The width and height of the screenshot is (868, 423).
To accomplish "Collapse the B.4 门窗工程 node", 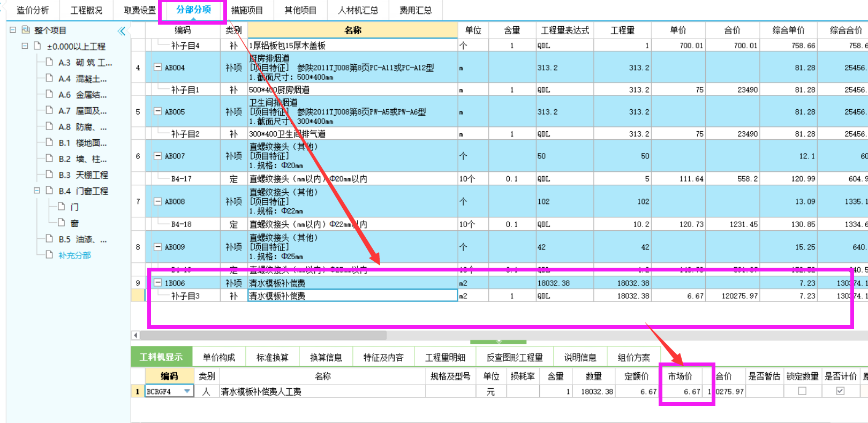I will click(x=37, y=191).
